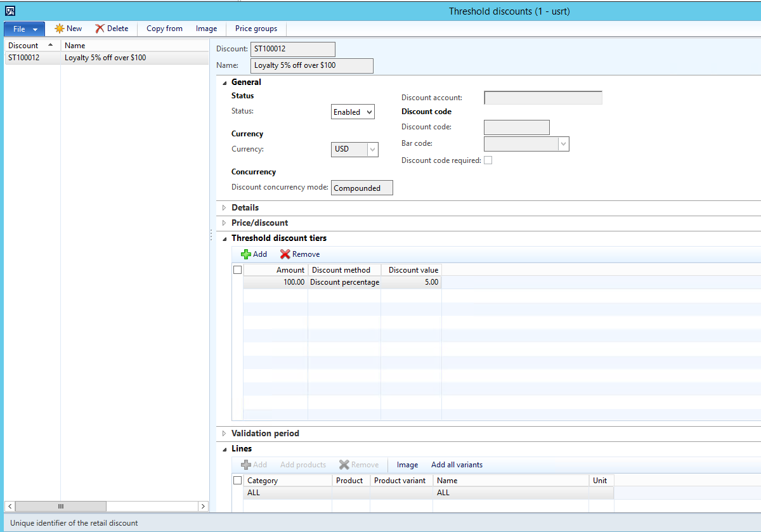This screenshot has height=532, width=761.
Task: Click sort arrow on Discount column header
Action: pyautogui.click(x=50, y=45)
